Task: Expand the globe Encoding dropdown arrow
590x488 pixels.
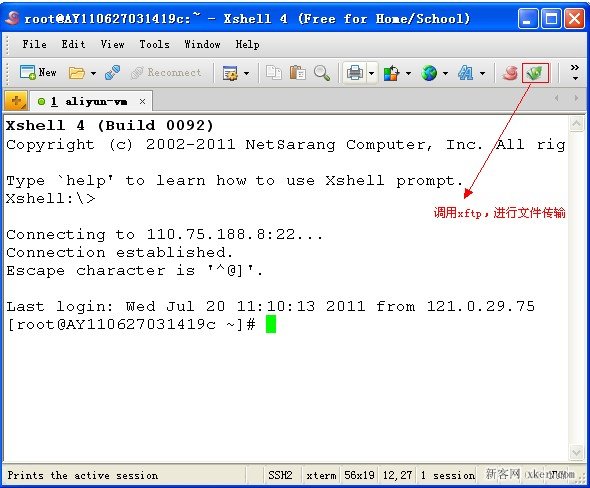Action: [x=446, y=73]
